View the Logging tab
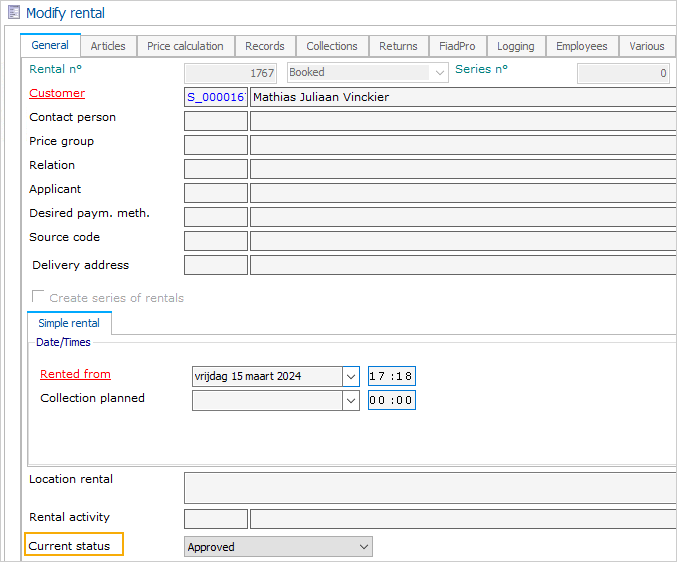This screenshot has width=677, height=562. (x=515, y=46)
